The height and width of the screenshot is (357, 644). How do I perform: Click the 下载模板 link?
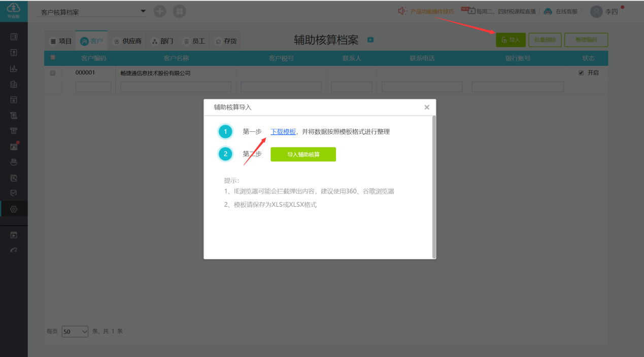click(283, 132)
